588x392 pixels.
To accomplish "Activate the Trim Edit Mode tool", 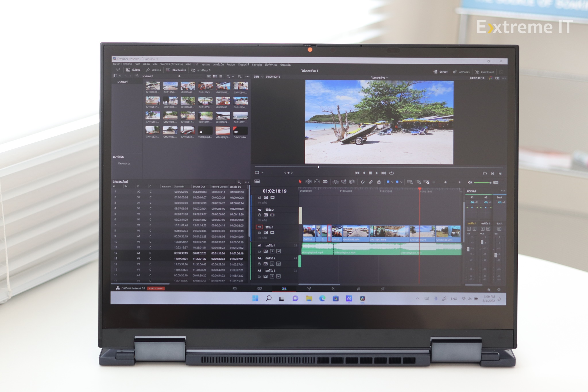I will click(x=308, y=182).
